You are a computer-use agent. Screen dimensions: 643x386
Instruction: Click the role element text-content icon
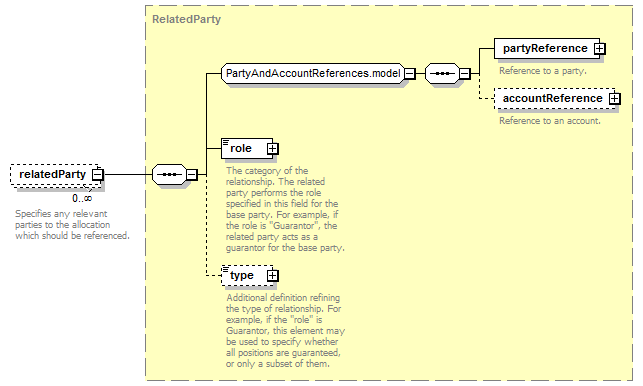(x=226, y=142)
